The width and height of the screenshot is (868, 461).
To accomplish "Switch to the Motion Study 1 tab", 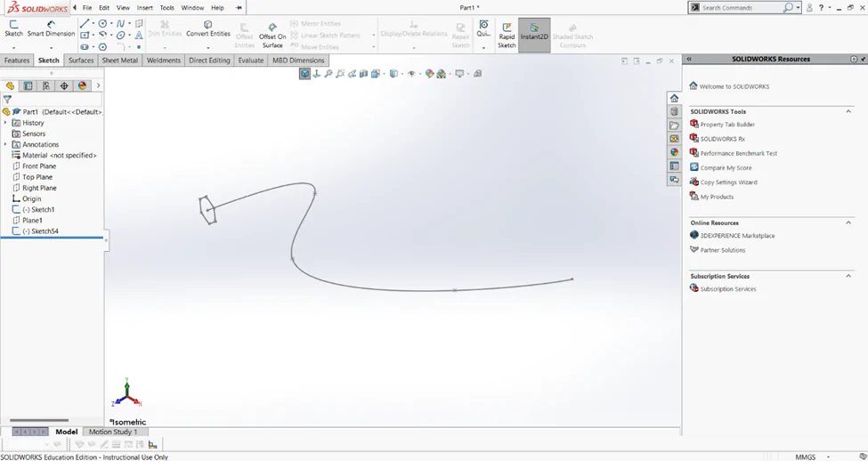I will coord(113,432).
